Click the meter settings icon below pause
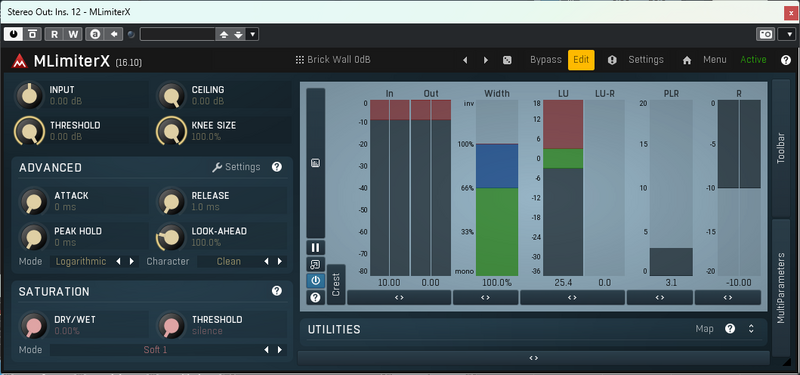This screenshot has width=800, height=375. tap(315, 264)
